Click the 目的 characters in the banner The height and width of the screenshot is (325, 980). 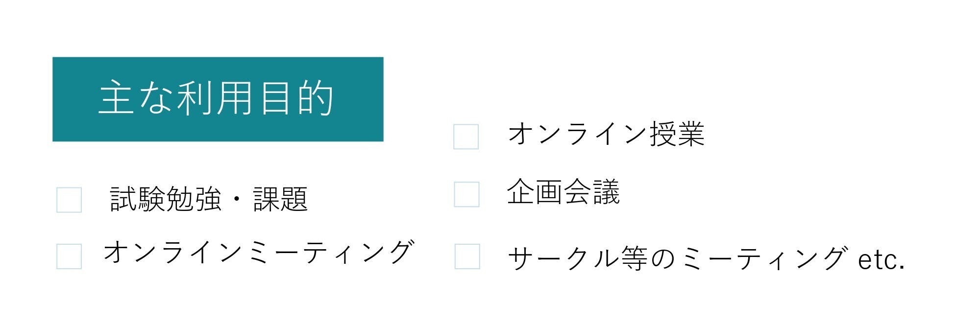pyautogui.click(x=297, y=98)
